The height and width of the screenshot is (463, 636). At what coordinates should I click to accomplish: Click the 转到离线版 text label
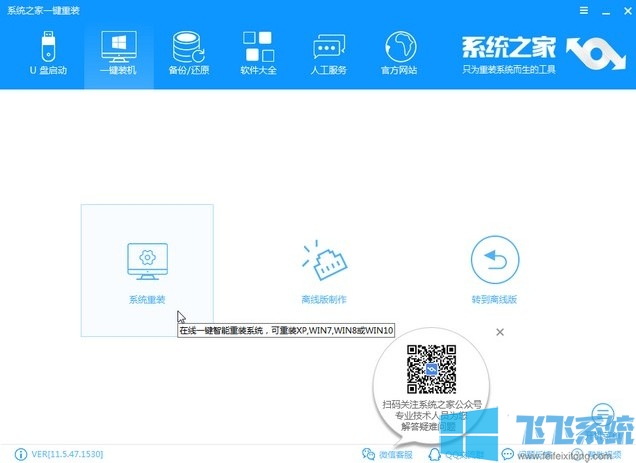coord(495,299)
